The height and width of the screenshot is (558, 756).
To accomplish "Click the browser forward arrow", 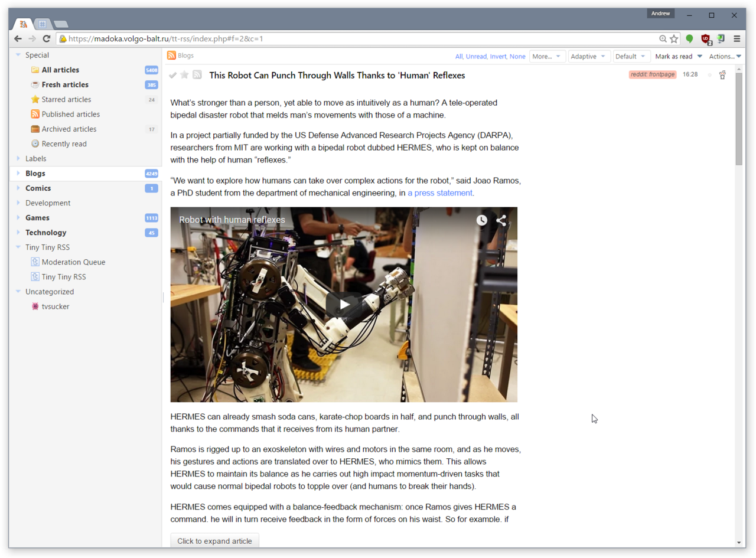I will coord(32,39).
